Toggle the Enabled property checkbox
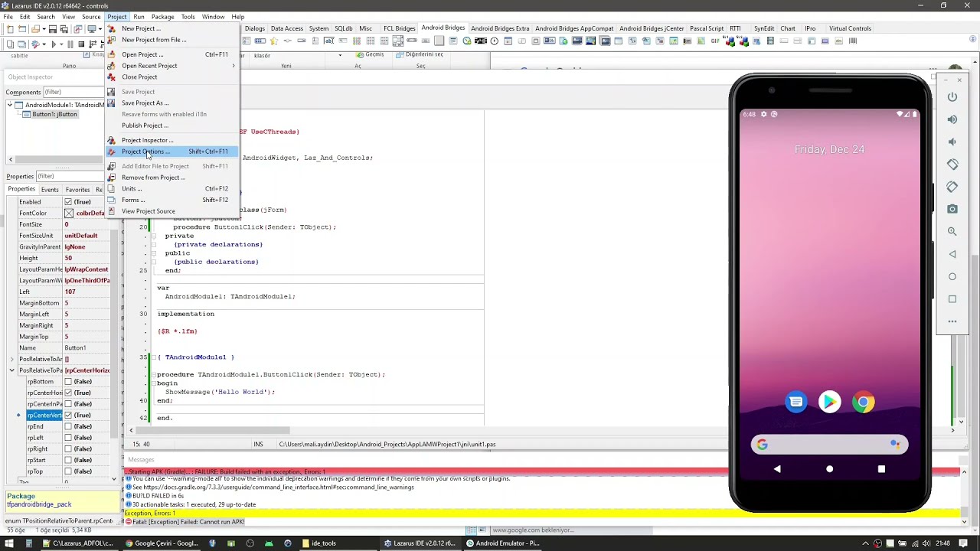The height and width of the screenshot is (551, 980). pos(68,202)
